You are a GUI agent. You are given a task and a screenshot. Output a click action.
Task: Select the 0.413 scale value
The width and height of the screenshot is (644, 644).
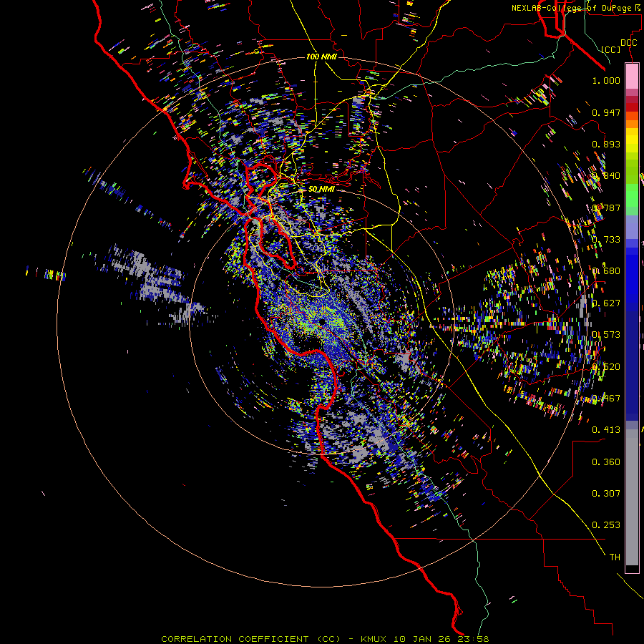pos(606,430)
